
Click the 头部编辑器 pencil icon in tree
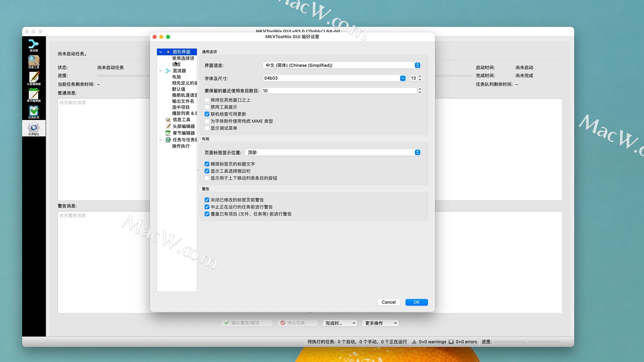click(168, 126)
